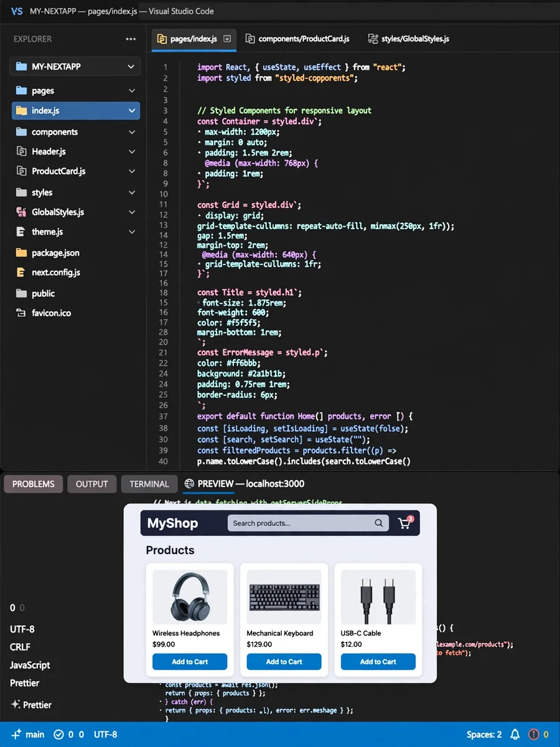Add Mechanical Keyboard to cart
This screenshot has width=560, height=747.
[284, 662]
